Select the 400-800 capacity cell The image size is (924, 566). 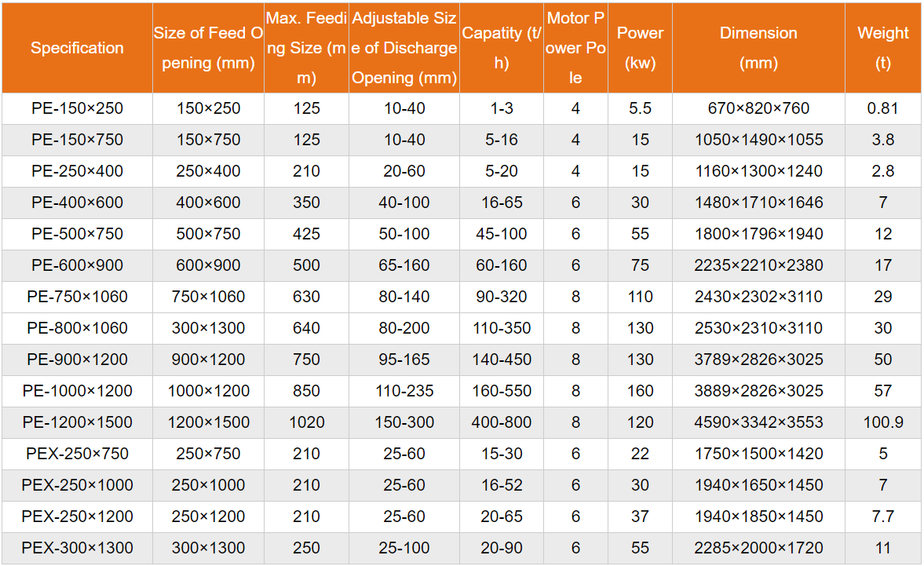(x=502, y=422)
